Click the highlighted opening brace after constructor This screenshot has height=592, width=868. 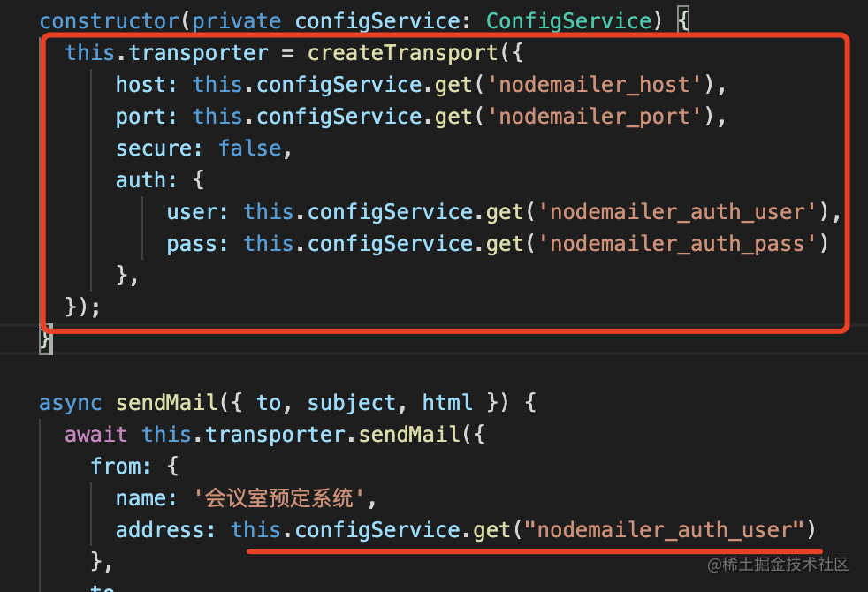pyautogui.click(x=682, y=20)
